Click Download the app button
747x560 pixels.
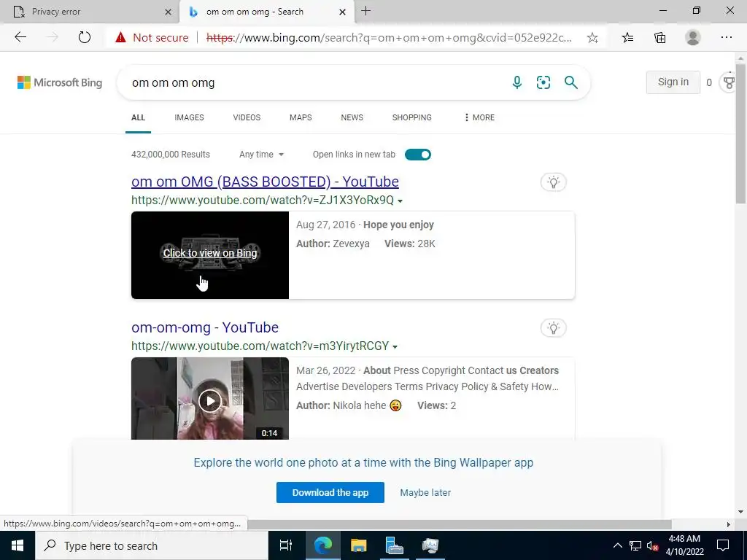(330, 492)
